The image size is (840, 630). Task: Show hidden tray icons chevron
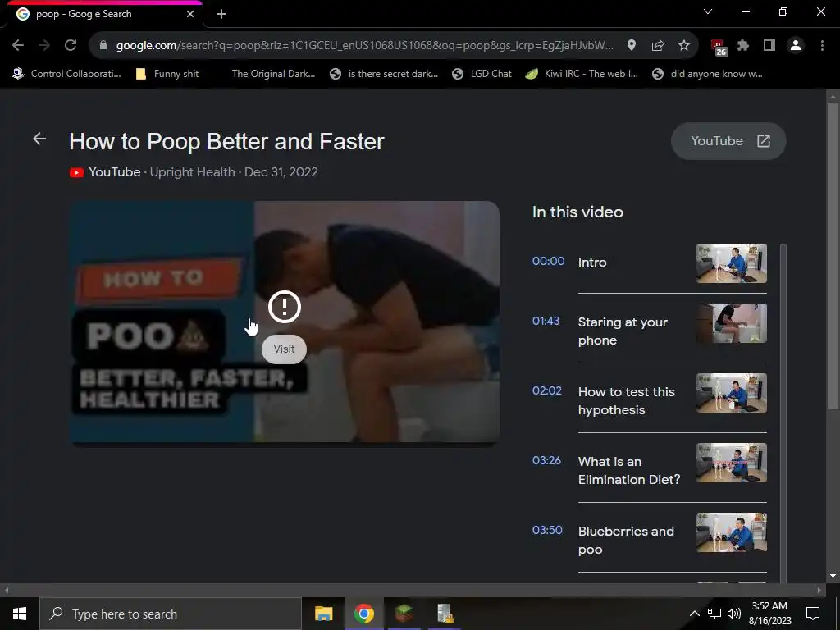pos(694,614)
